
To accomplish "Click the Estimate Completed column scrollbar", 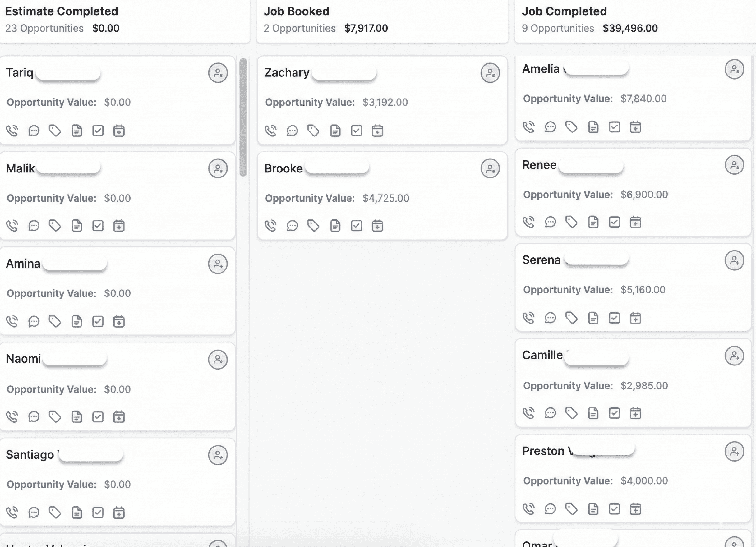I will [x=243, y=117].
